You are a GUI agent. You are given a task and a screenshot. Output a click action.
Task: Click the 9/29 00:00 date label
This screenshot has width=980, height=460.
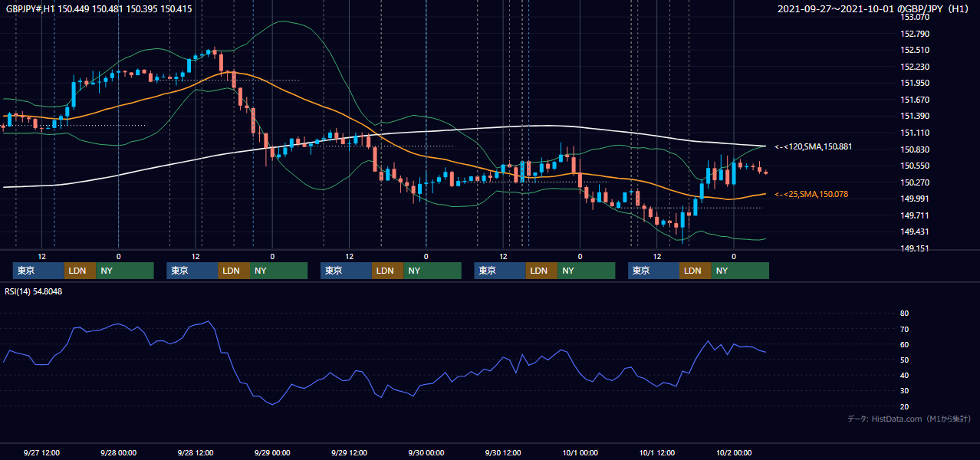coord(272,452)
